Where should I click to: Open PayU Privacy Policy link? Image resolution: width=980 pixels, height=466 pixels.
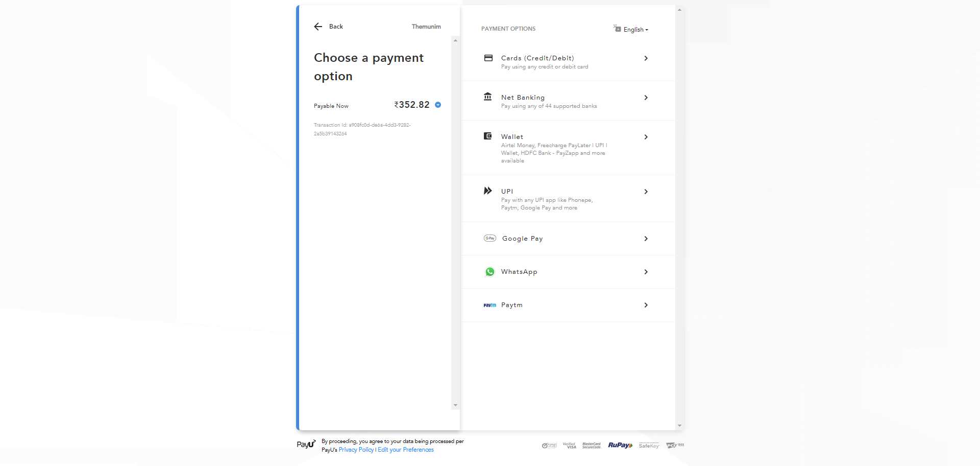click(x=356, y=450)
